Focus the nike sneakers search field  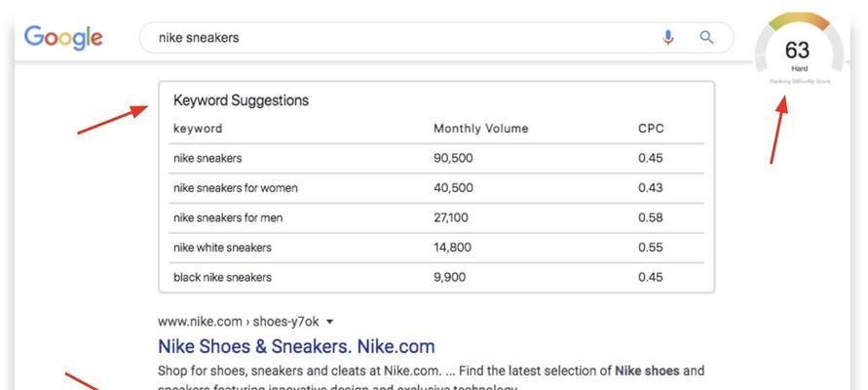click(x=404, y=38)
